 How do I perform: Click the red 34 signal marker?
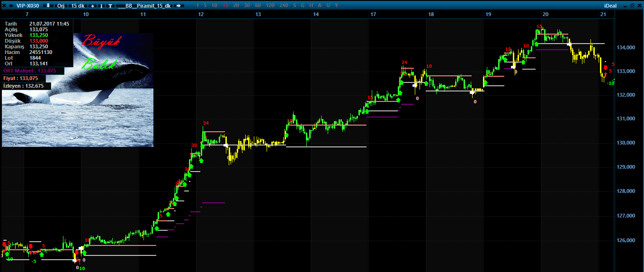(x=206, y=123)
